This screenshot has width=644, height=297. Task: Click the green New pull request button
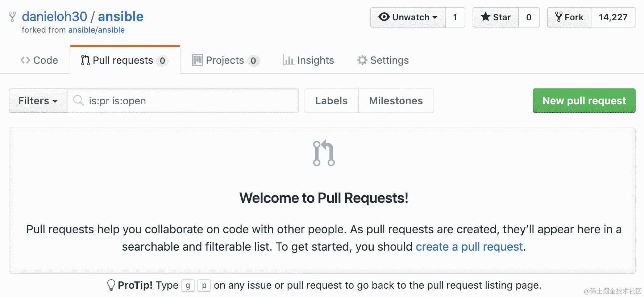(x=584, y=101)
